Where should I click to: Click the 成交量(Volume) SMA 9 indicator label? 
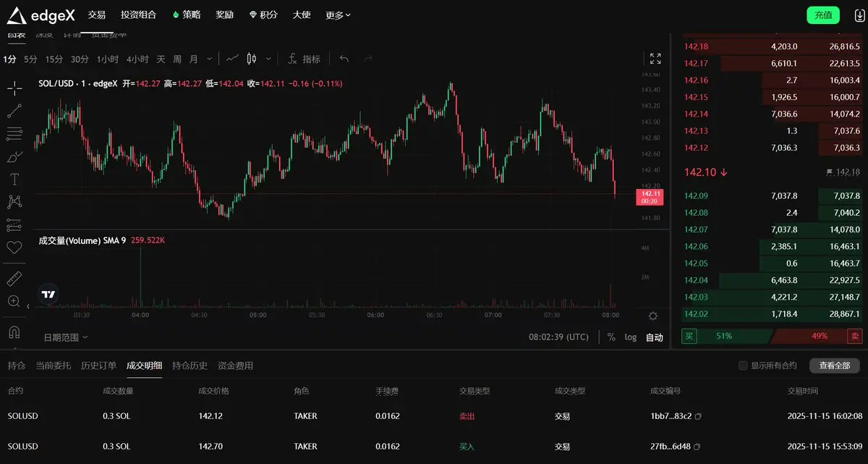coord(82,240)
